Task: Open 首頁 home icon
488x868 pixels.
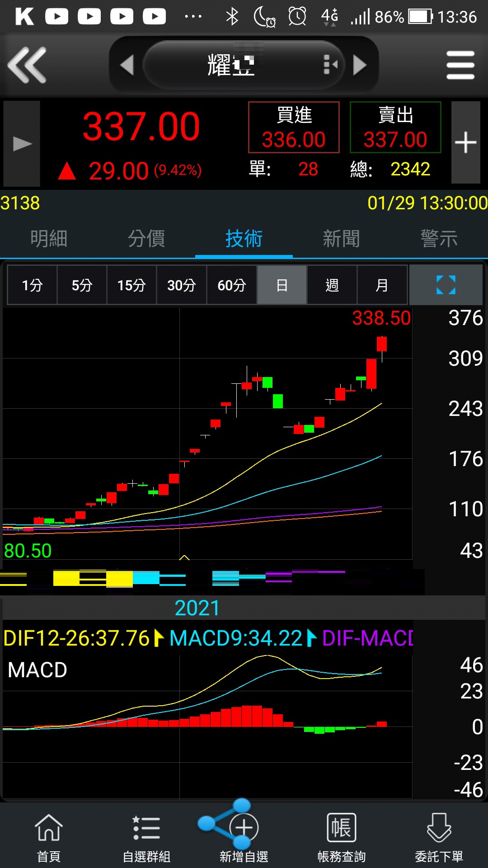Action: click(x=49, y=836)
